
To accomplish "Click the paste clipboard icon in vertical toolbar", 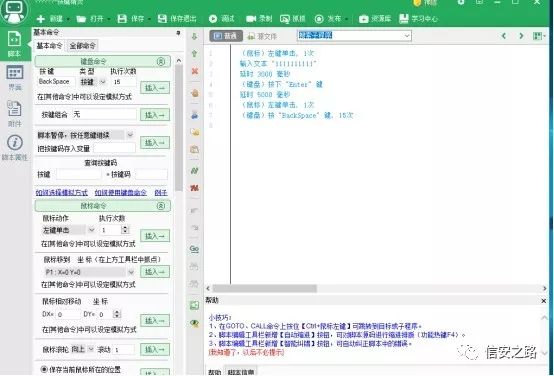I will pos(194,149).
